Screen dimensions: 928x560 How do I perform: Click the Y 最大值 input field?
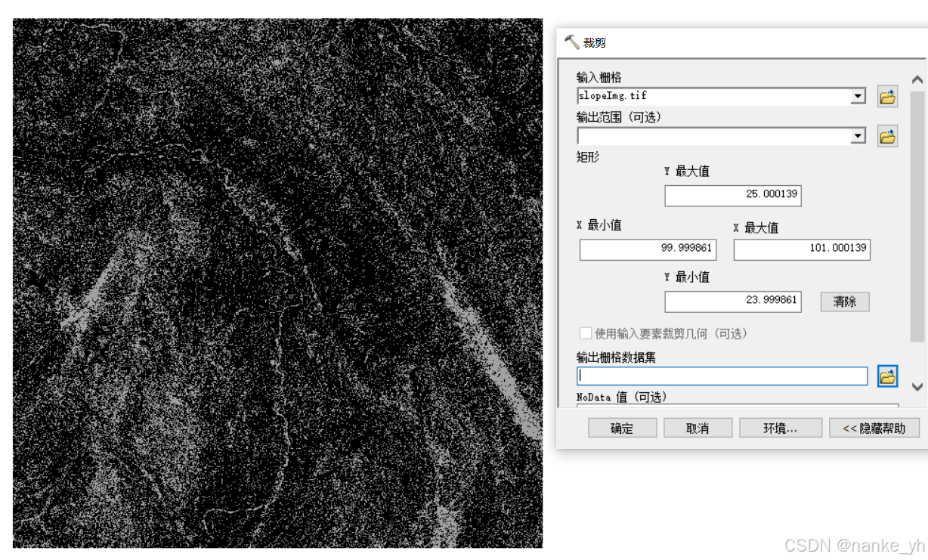[x=733, y=196]
